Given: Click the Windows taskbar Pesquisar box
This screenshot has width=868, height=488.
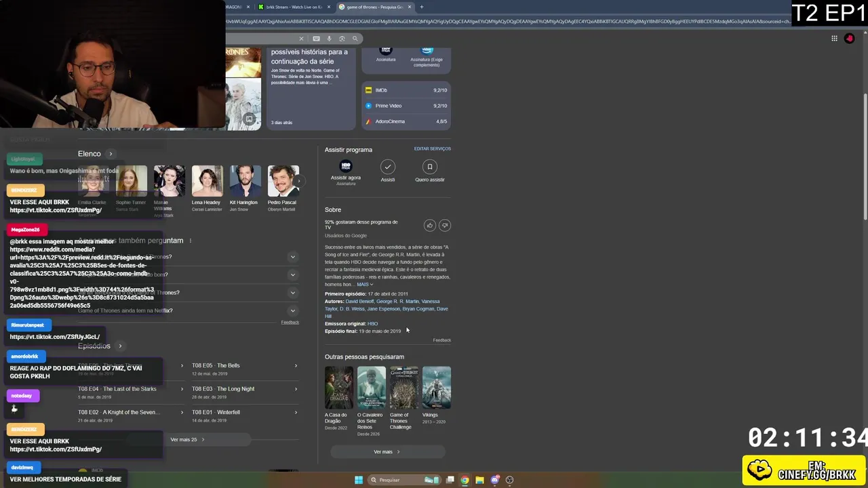Looking at the screenshot, I should pos(404,480).
